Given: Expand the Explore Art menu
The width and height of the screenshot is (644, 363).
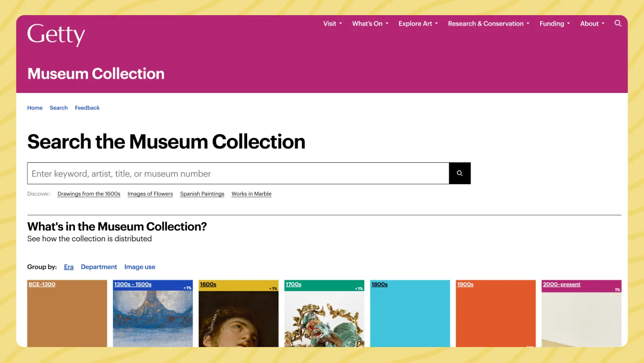Looking at the screenshot, I should click(x=418, y=24).
